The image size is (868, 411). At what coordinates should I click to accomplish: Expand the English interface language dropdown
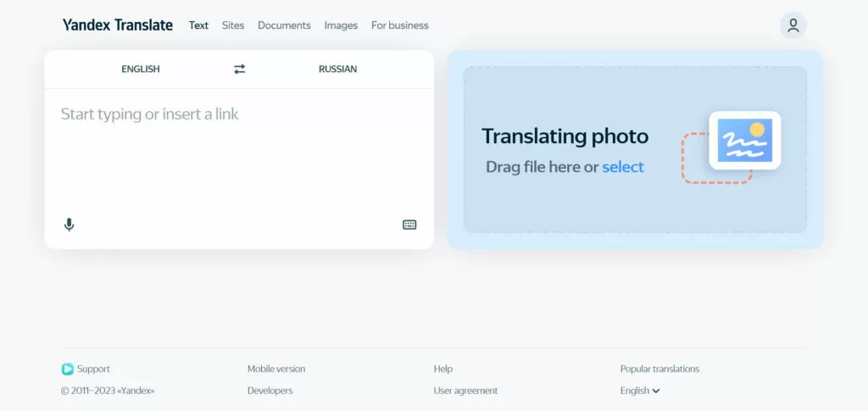pos(640,391)
